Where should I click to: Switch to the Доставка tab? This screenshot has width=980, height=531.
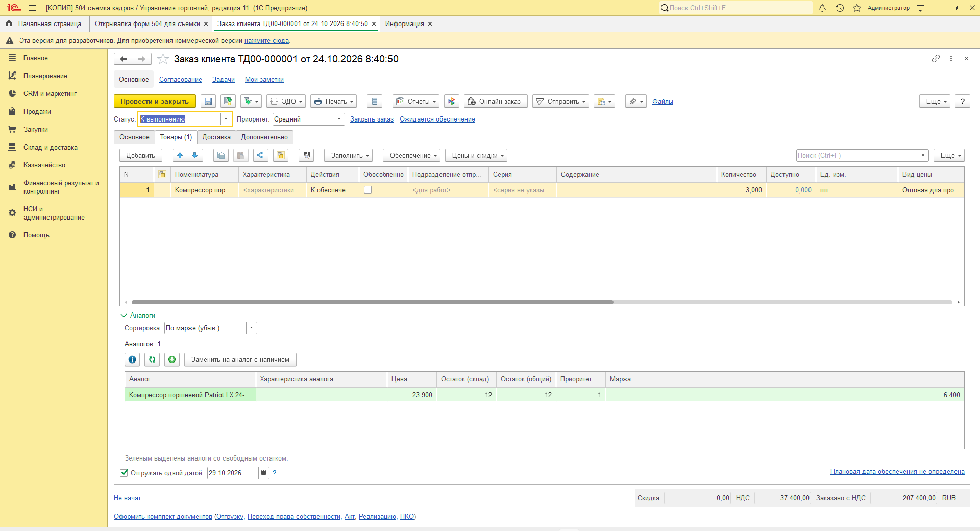tap(216, 137)
